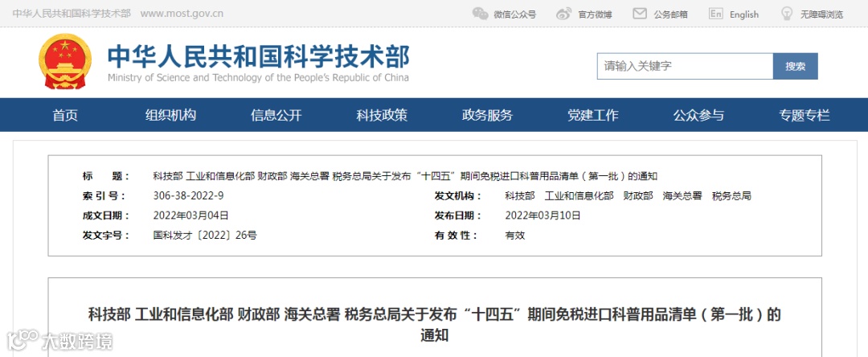Open the 官方微博 link
This screenshot has height=357, width=868.
coord(595,14)
